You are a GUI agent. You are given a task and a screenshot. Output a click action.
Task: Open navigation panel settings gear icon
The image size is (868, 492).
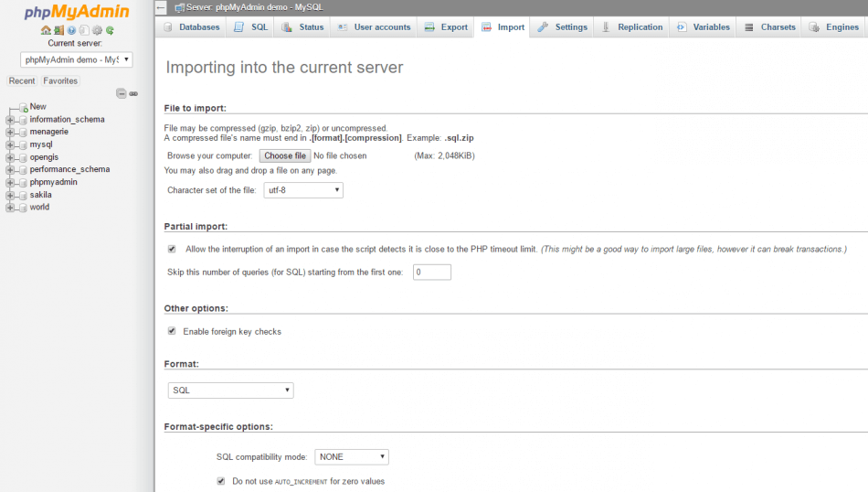98,30
